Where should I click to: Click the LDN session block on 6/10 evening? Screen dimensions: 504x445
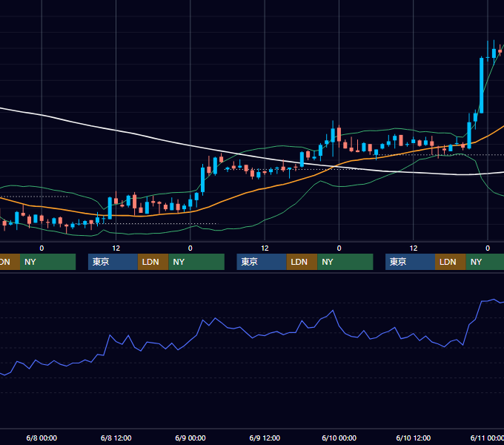click(x=451, y=262)
